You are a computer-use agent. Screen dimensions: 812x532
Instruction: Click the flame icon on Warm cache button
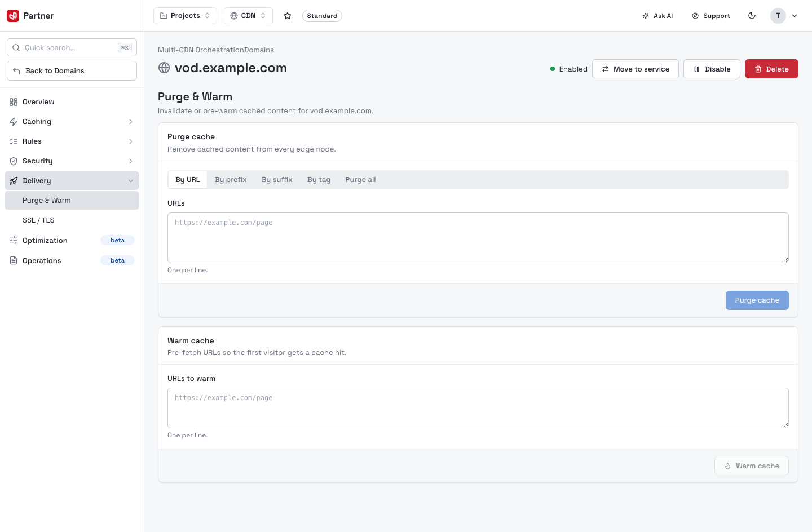coord(728,466)
